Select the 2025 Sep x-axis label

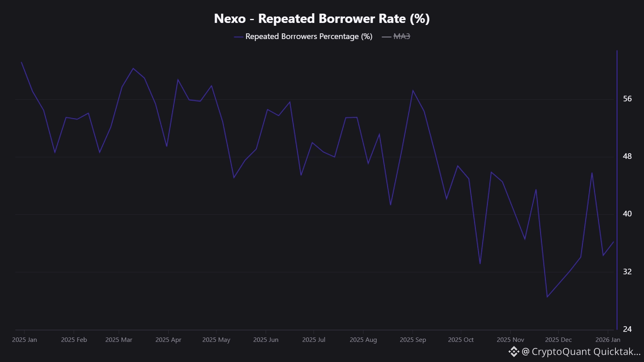point(413,340)
